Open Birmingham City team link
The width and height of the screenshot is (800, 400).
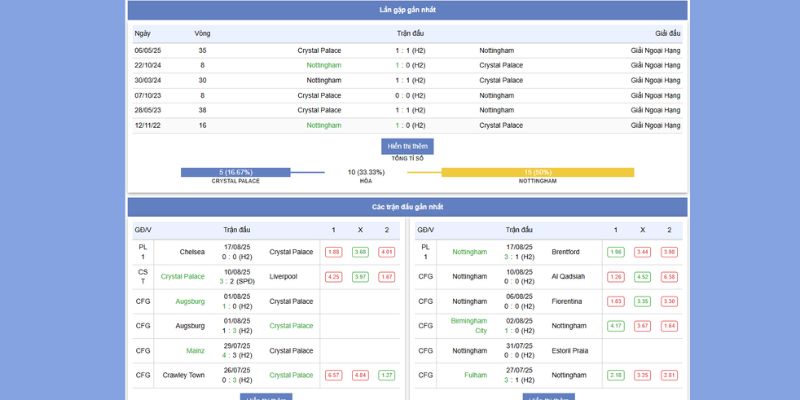[468, 325]
